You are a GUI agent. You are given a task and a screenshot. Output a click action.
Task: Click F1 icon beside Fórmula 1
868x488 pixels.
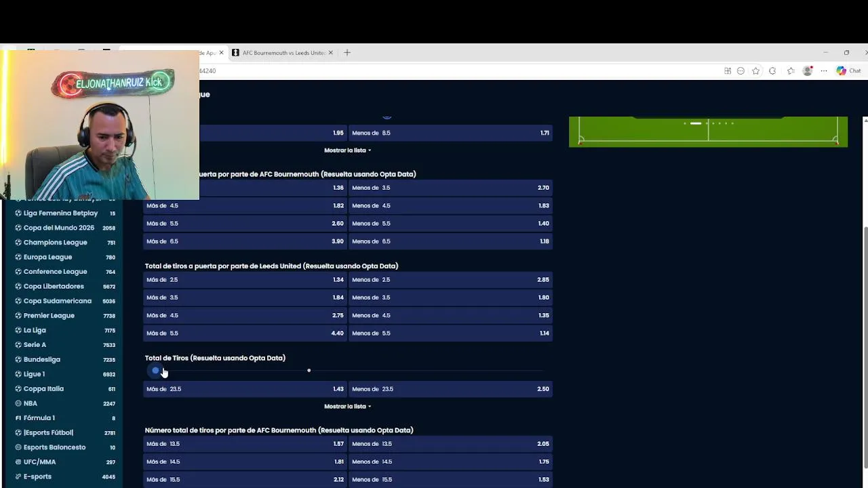(x=18, y=418)
